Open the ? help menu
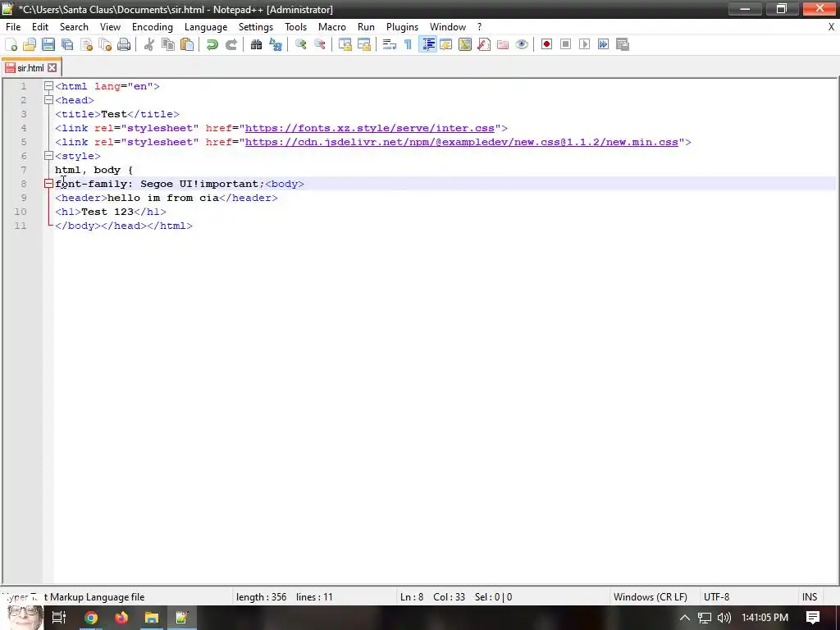The image size is (840, 630). [479, 27]
